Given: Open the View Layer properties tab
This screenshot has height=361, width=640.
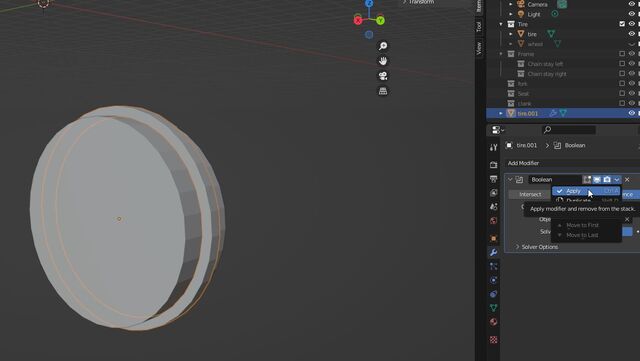Looking at the screenshot, I should 493,193.
